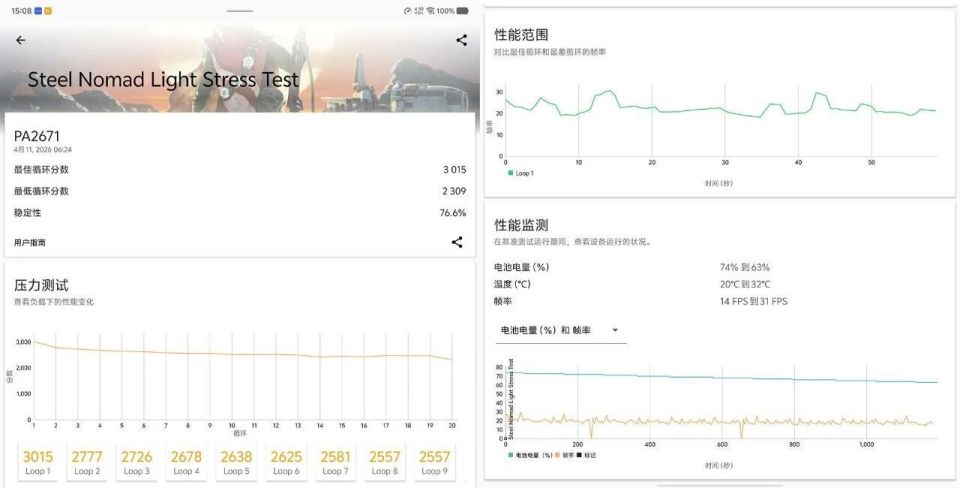Select the 2638 Loop 5 score card
Screen dimensions: 960x488
pyautogui.click(x=236, y=462)
